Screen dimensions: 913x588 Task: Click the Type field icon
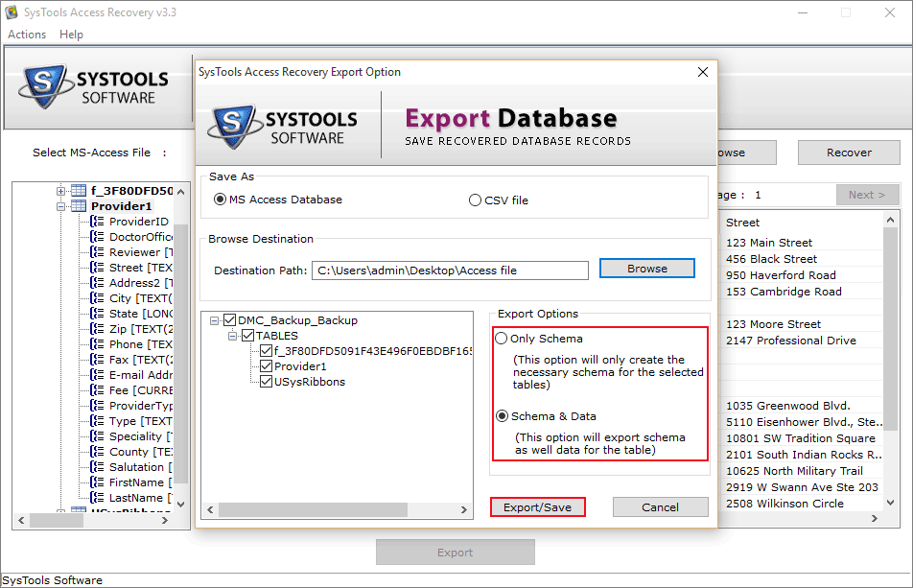(x=97, y=421)
